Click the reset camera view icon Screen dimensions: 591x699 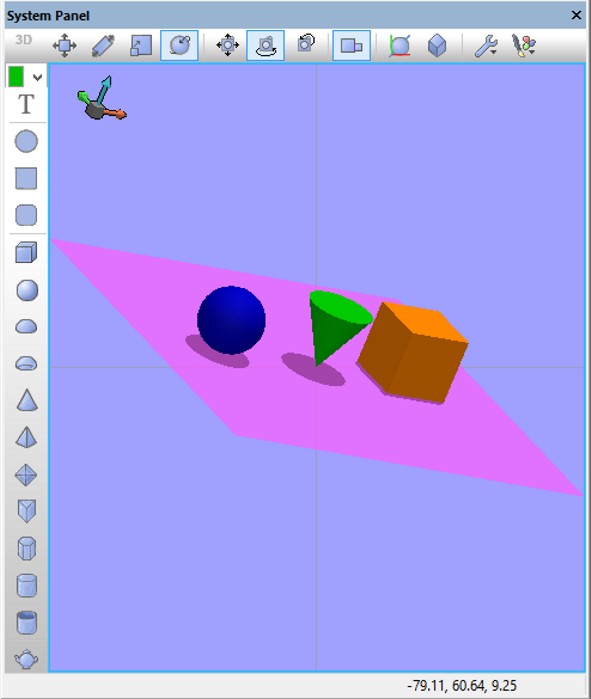(306, 44)
